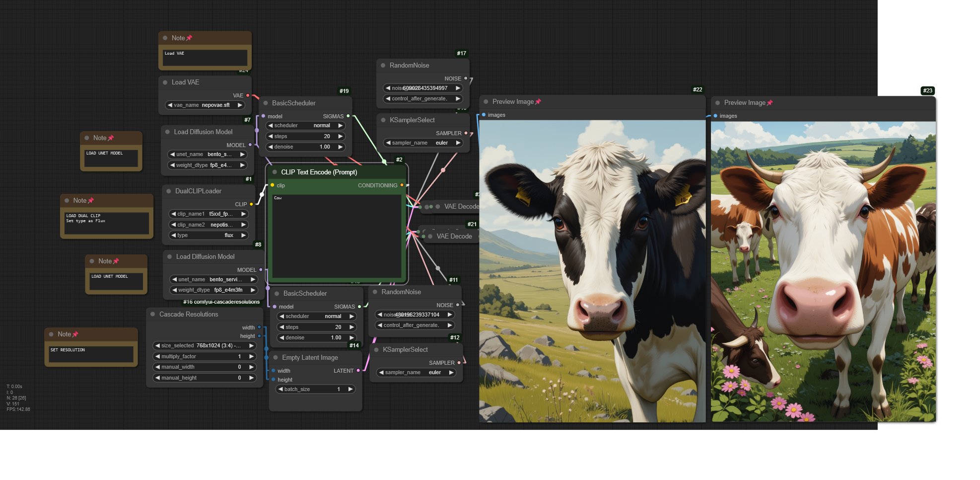Click the brown-and-white cow preview image
The height and width of the screenshot is (480, 980).
823,272
